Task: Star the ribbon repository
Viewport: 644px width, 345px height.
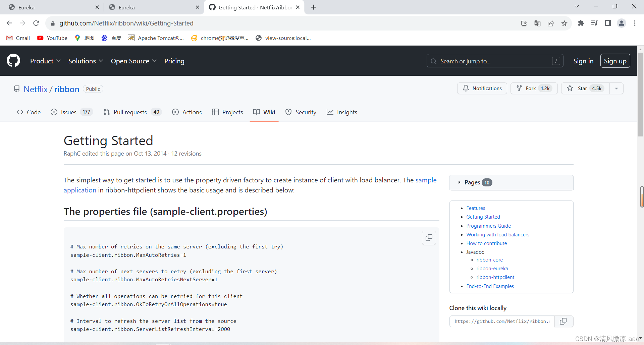Action: 585,89
